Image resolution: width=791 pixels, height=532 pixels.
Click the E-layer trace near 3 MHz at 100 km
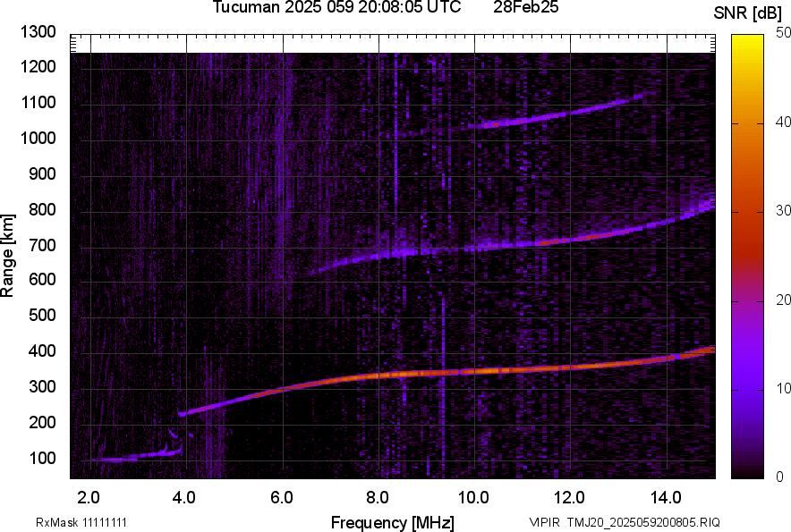click(136, 457)
